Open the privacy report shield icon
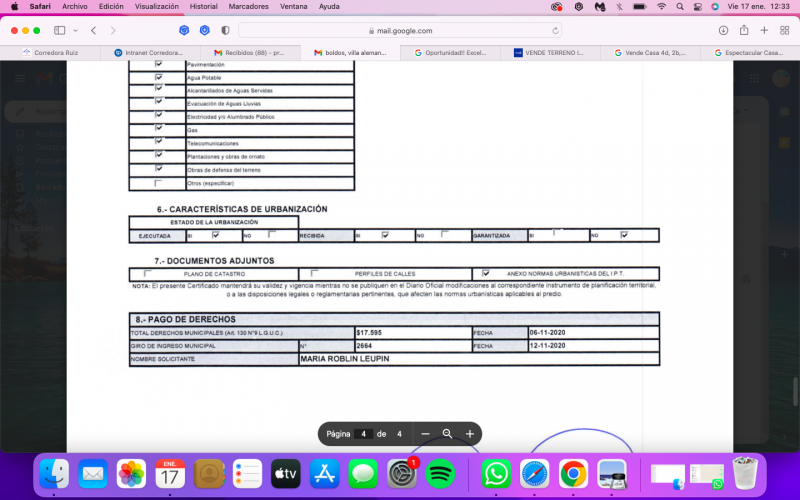 pos(225,31)
